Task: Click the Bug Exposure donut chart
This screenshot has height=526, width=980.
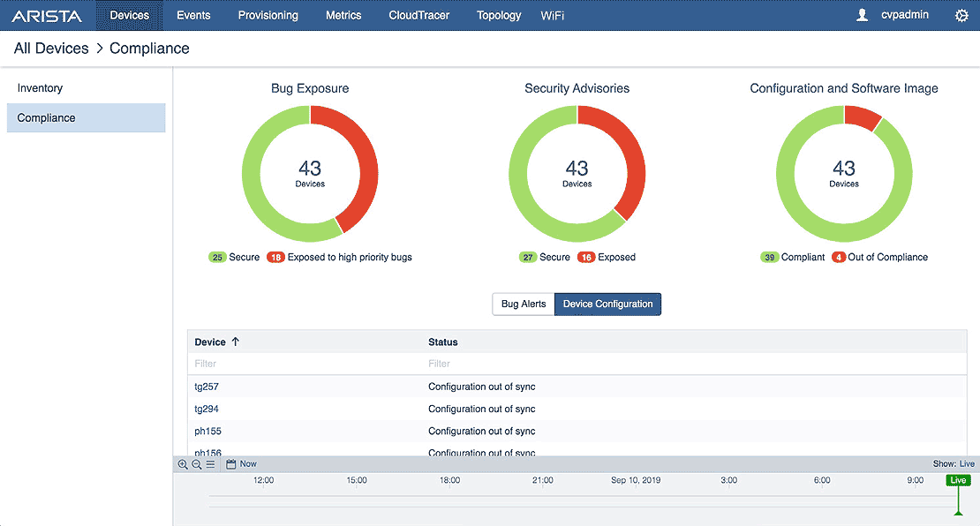Action: coord(310,173)
